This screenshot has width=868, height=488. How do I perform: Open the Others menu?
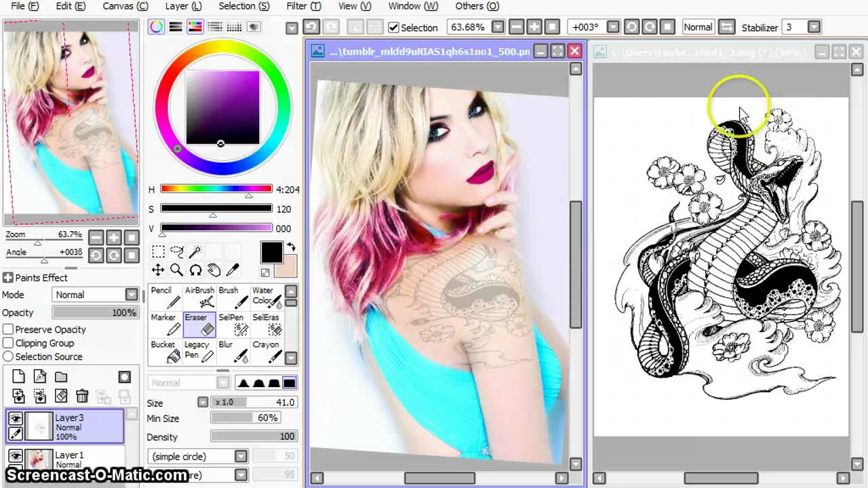coord(477,6)
